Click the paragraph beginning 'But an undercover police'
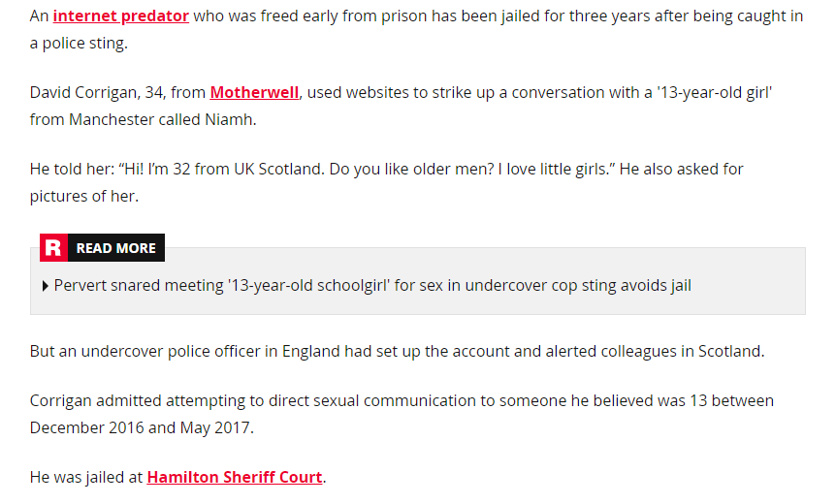This screenshot has width=836, height=504. [x=397, y=351]
